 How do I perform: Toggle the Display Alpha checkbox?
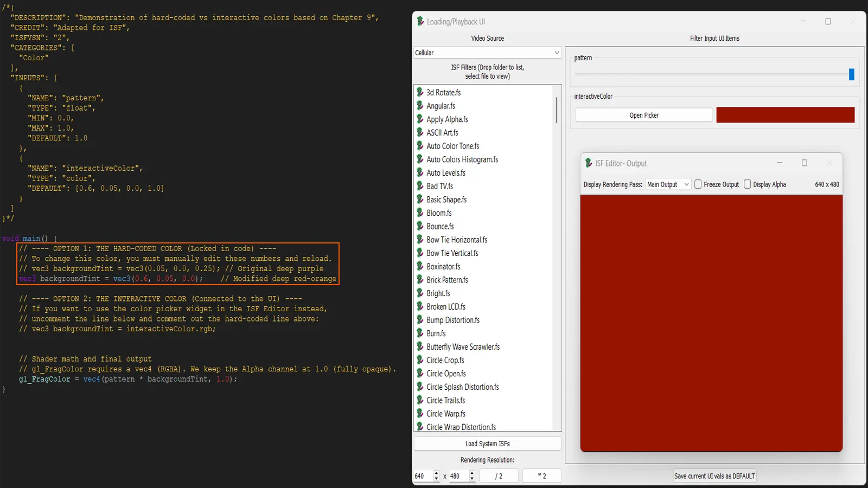[747, 184]
